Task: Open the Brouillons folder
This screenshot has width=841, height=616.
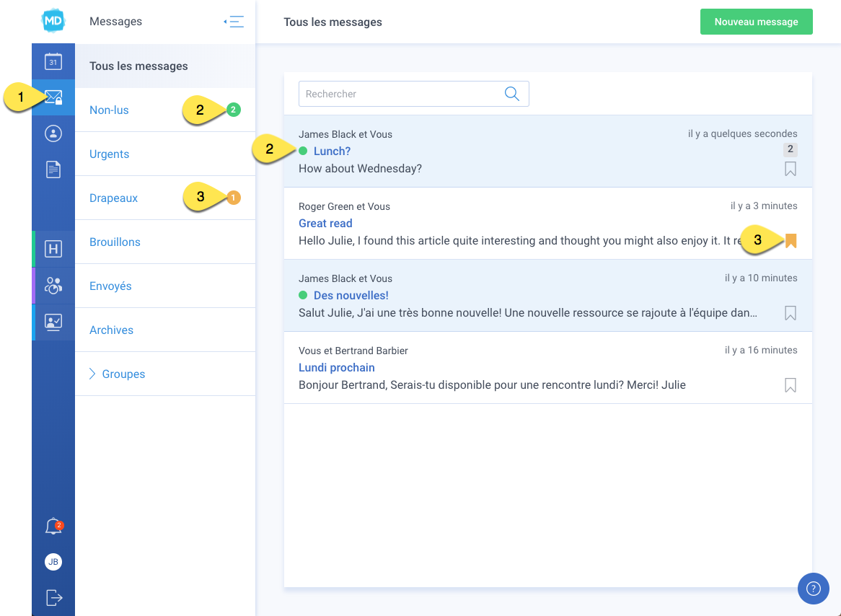Action: click(165, 242)
